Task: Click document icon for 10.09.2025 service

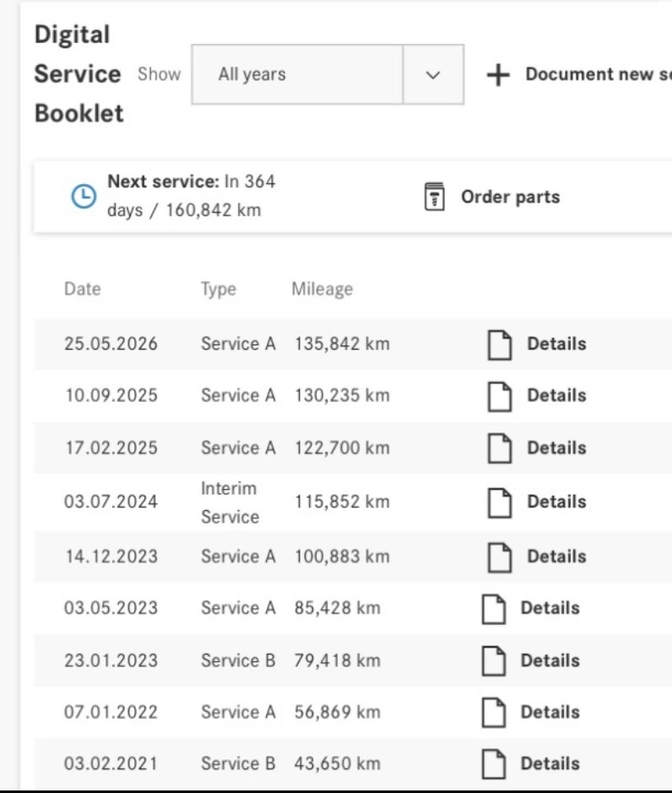Action: (500, 397)
